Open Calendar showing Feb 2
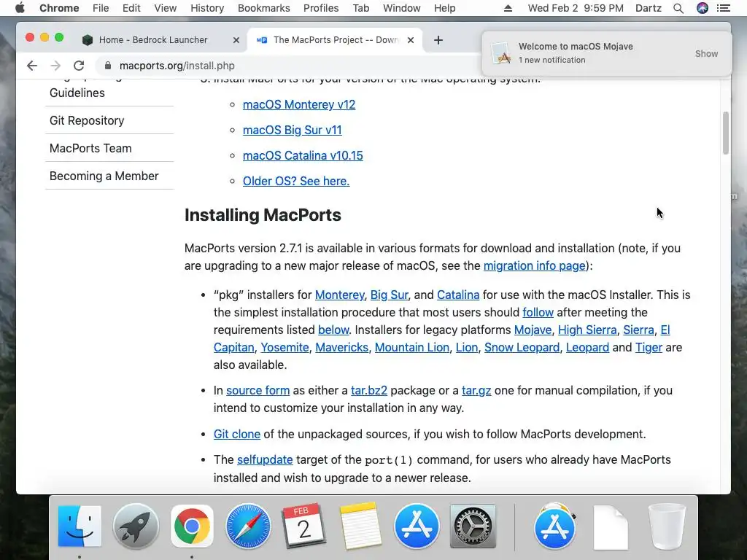Image resolution: width=747 pixels, height=560 pixels. click(304, 526)
